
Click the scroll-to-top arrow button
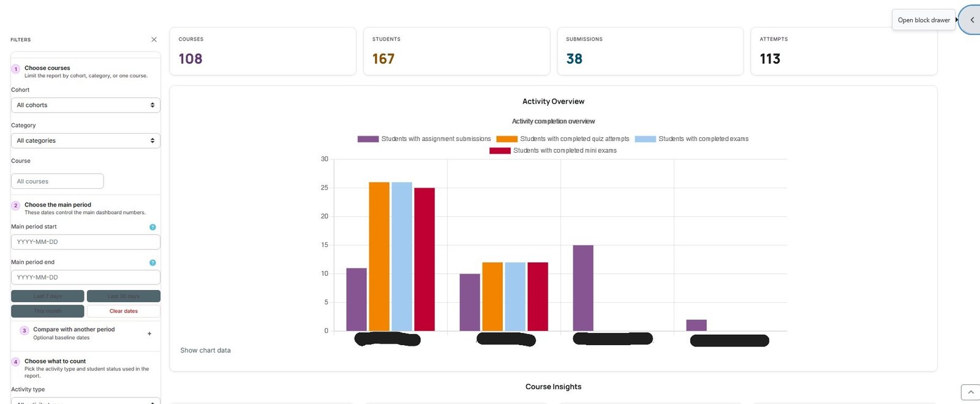971,392
